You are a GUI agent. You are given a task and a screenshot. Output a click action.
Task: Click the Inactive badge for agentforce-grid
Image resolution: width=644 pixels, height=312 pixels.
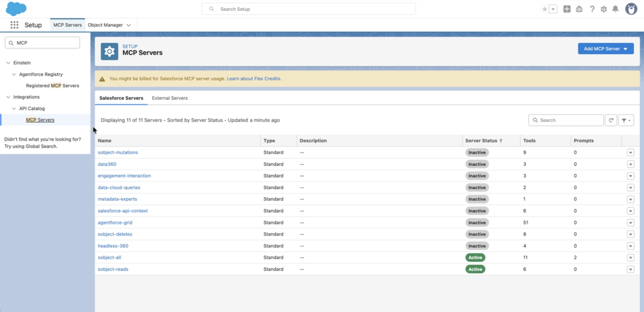(477, 222)
